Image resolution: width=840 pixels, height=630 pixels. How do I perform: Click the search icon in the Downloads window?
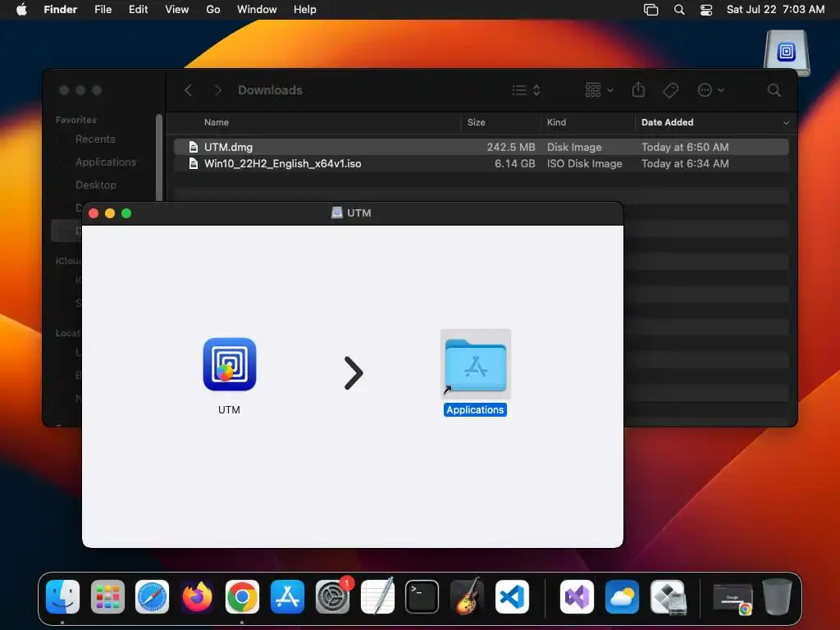click(x=774, y=90)
